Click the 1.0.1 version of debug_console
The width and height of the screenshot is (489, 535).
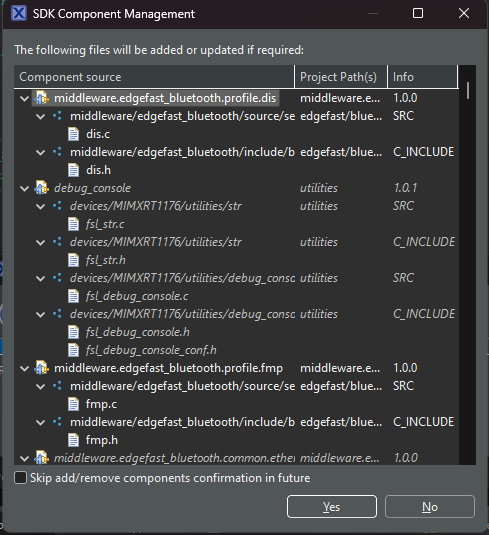pyautogui.click(x=405, y=188)
